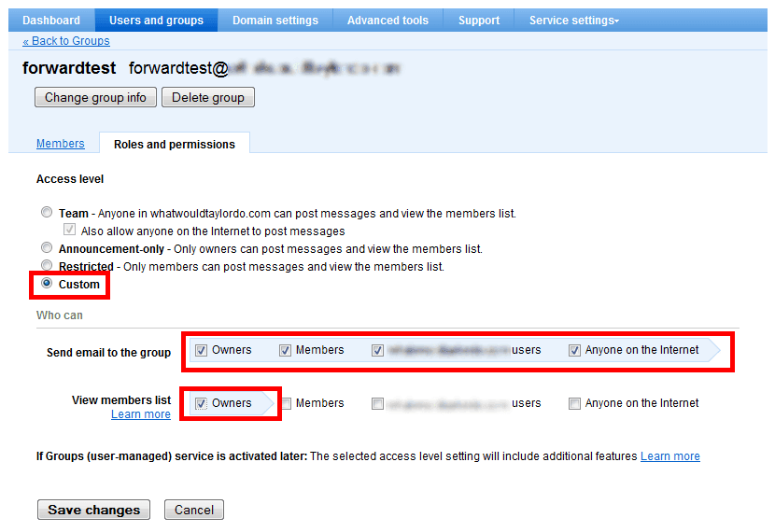Choose the Restricted access level
Viewport: 775px width, 532px height.
click(x=47, y=266)
